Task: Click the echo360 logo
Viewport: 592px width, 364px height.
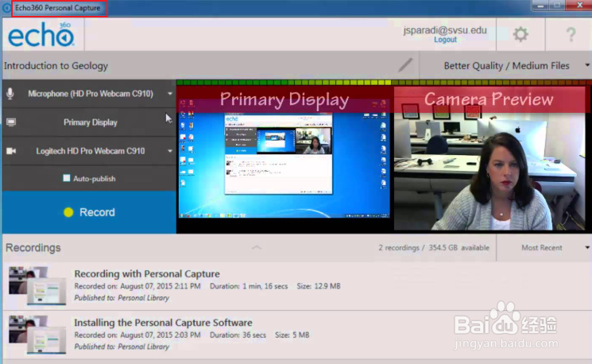Action: pyautogui.click(x=41, y=34)
